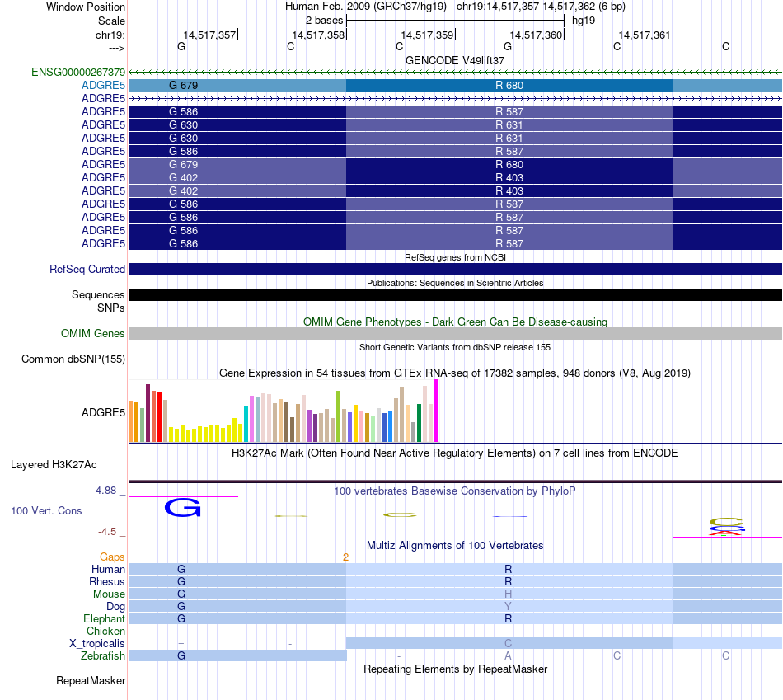Click the GTEx Gene Expression in 54 tissues title
This screenshot has height=700, width=783.
click(455, 373)
